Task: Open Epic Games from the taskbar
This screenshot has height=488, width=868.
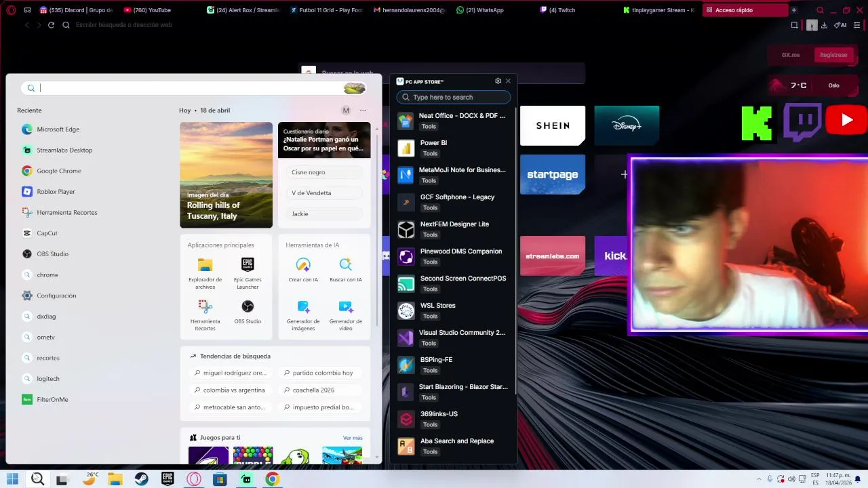Action: click(x=167, y=479)
